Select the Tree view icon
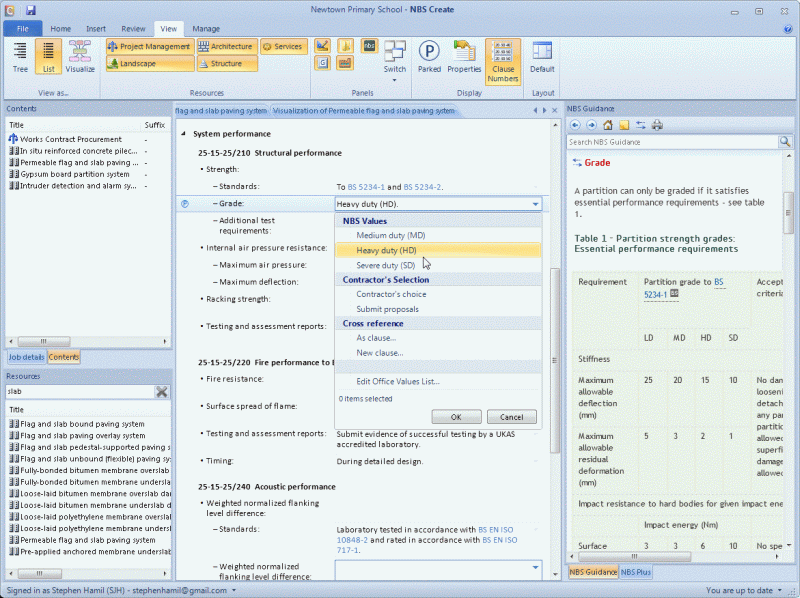The width and height of the screenshot is (800, 598). (19, 57)
